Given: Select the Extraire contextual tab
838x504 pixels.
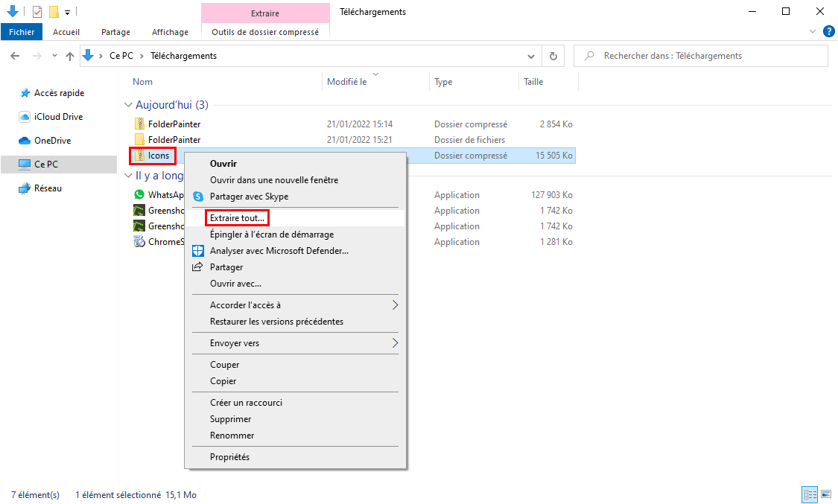Looking at the screenshot, I should coord(265,13).
